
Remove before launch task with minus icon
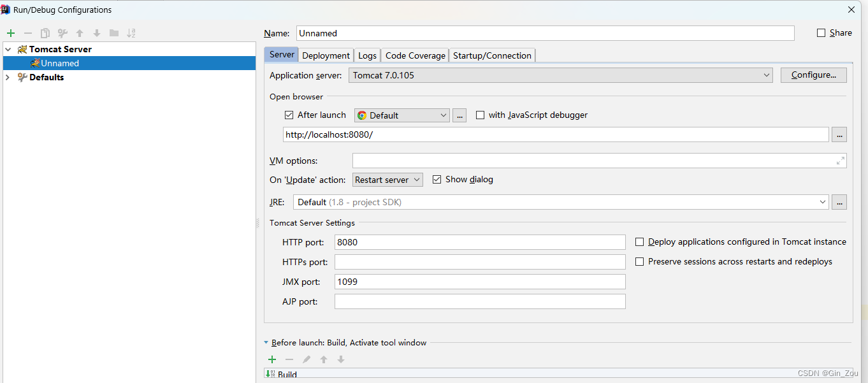pos(289,359)
